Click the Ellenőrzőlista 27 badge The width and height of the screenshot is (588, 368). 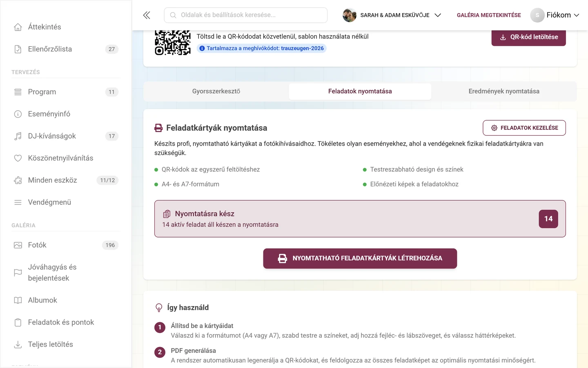tap(112, 49)
